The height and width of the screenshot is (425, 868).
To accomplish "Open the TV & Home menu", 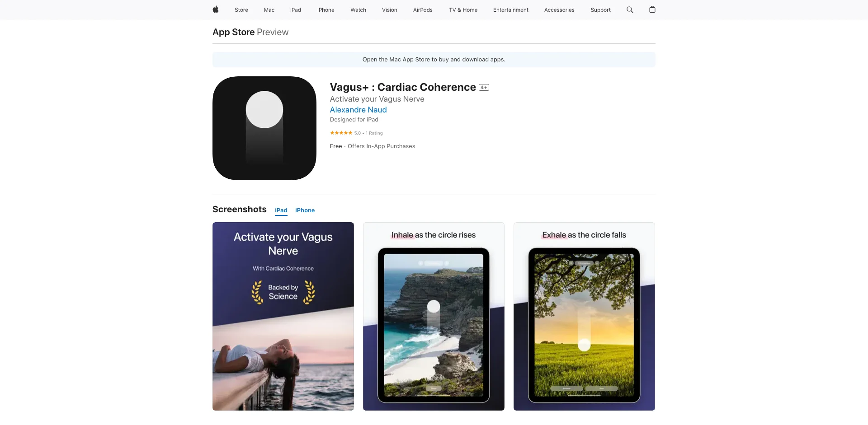I will (463, 10).
